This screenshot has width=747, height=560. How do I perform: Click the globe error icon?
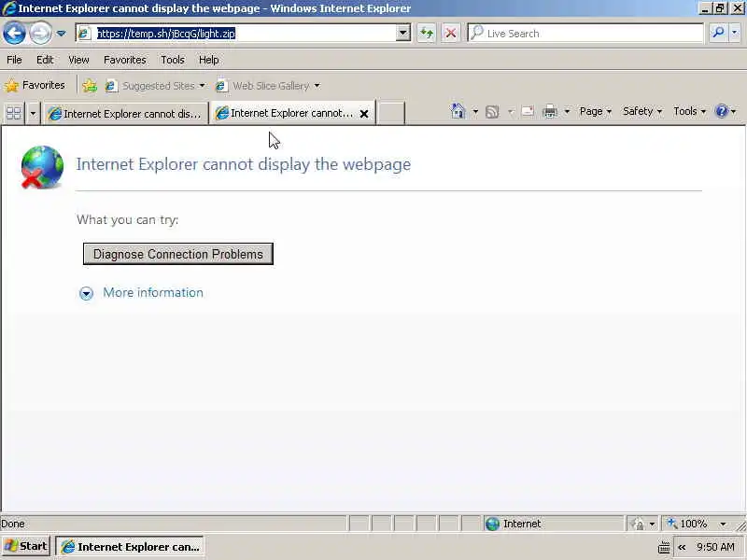point(42,167)
